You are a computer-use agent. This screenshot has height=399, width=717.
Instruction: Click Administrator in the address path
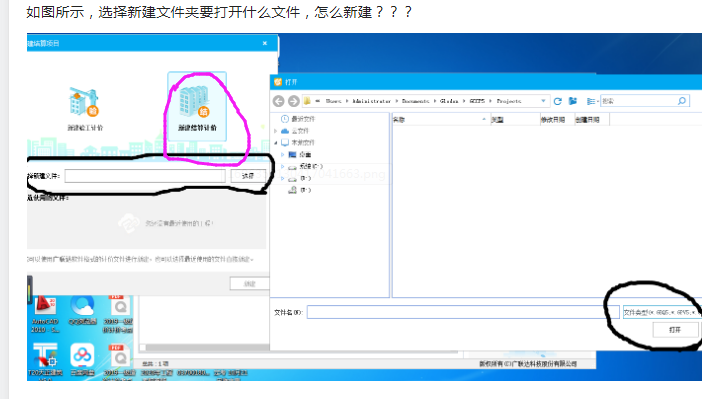pos(371,101)
